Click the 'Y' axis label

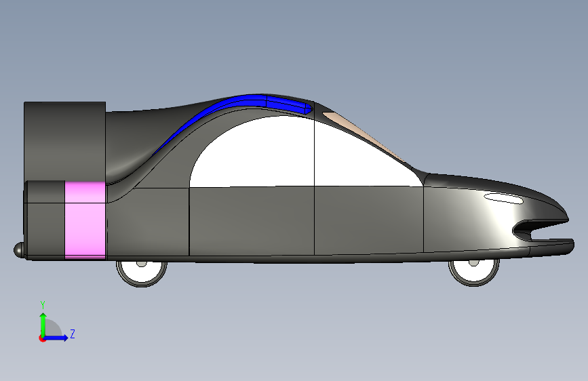tap(43, 304)
